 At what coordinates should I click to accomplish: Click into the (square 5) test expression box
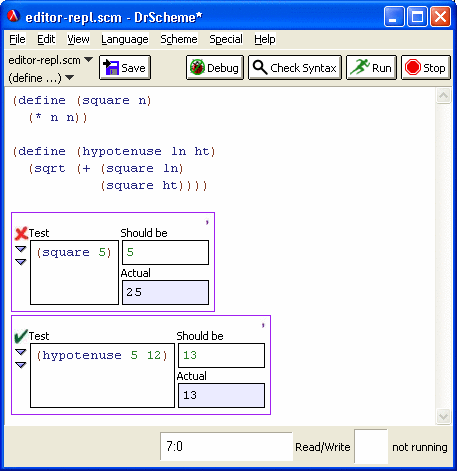pyautogui.click(x=74, y=272)
